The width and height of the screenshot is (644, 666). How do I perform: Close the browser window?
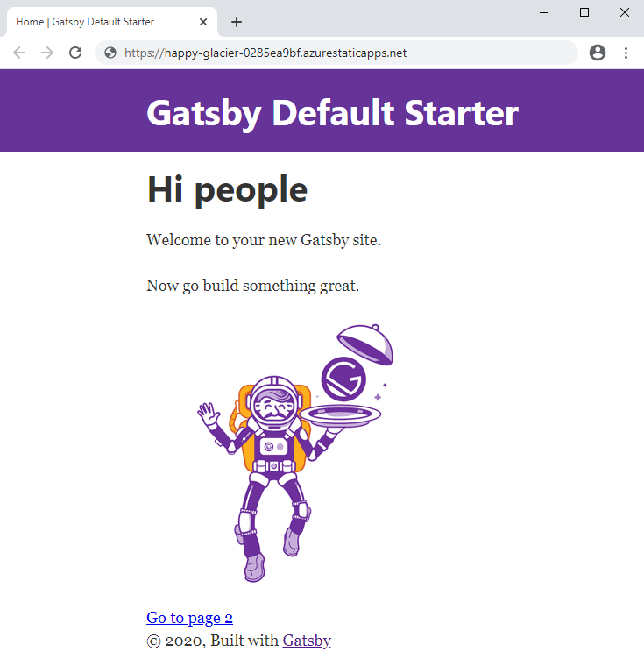click(x=625, y=12)
